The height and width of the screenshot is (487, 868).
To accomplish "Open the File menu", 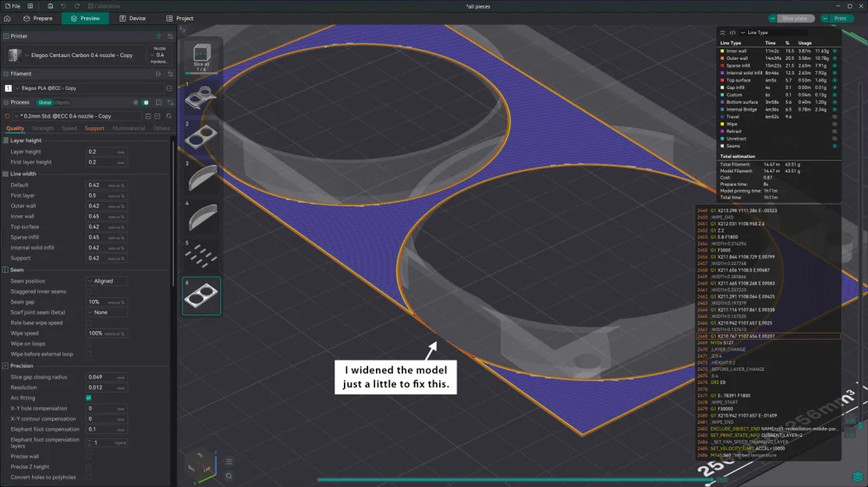I will tap(12, 6).
